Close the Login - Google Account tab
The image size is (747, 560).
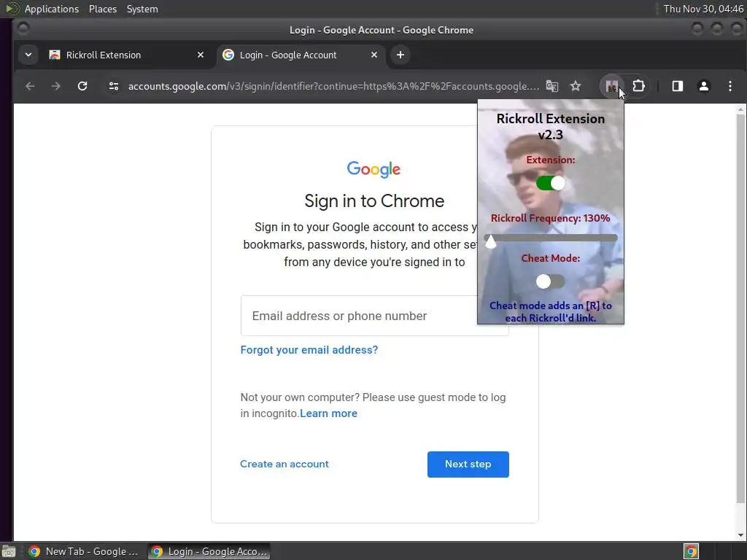pyautogui.click(x=374, y=55)
